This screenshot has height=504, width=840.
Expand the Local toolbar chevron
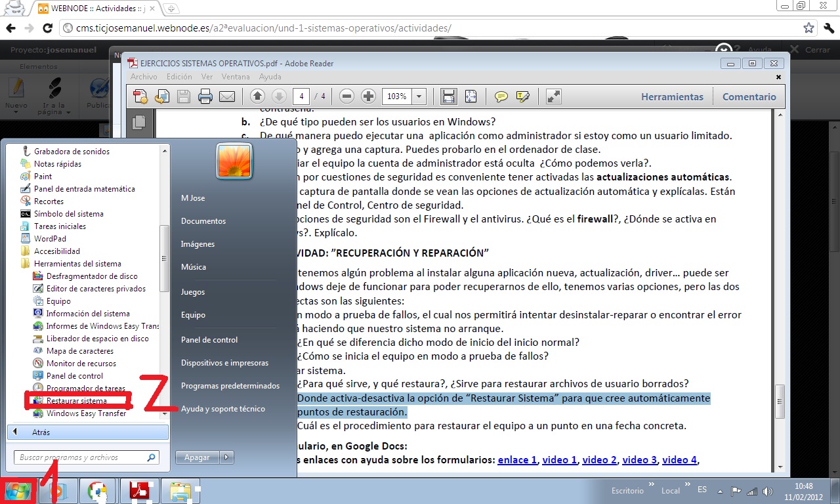click(687, 486)
